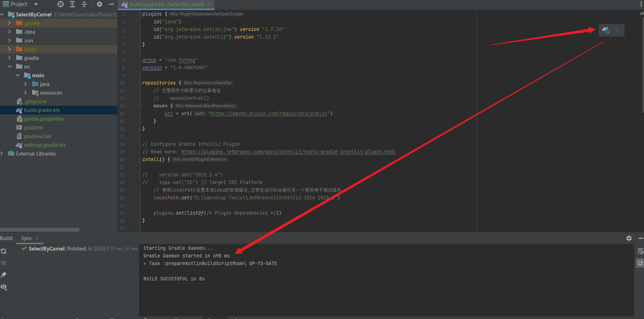Select the Sync tab in Build panel
The image size is (644, 319).
26,238
